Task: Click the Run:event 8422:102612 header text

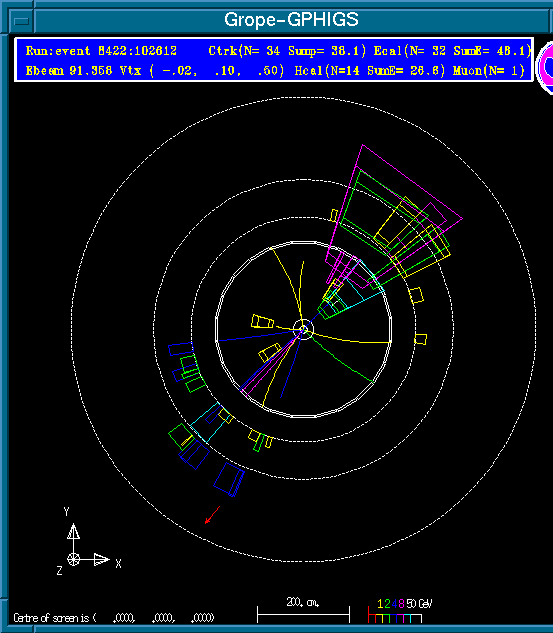Action: [101, 51]
